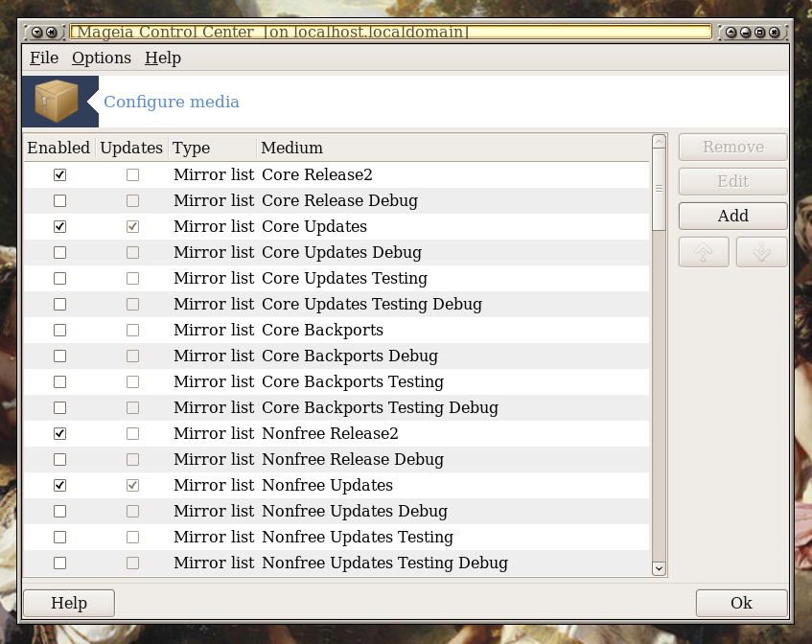The height and width of the screenshot is (644, 812).
Task: Toggle the Updates checkbox for Nonfree Release2
Action: (x=133, y=434)
